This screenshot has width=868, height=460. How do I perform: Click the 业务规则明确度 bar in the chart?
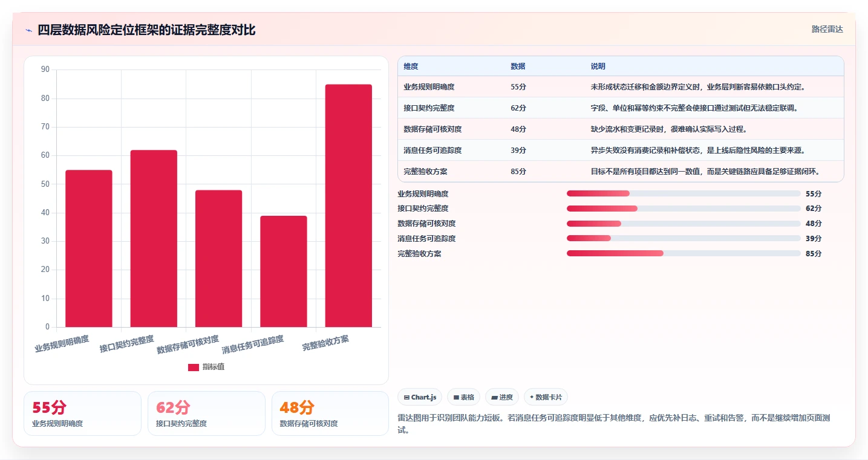(89, 248)
